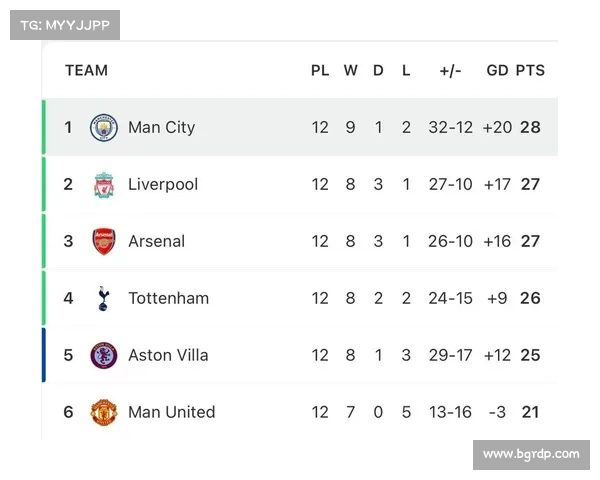
Task: Click the PL column header
Action: point(320,70)
